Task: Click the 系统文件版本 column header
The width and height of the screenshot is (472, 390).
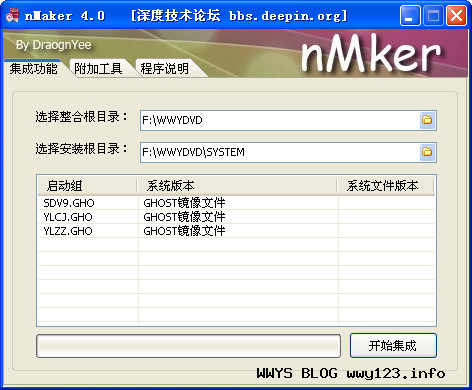Action: point(386,186)
